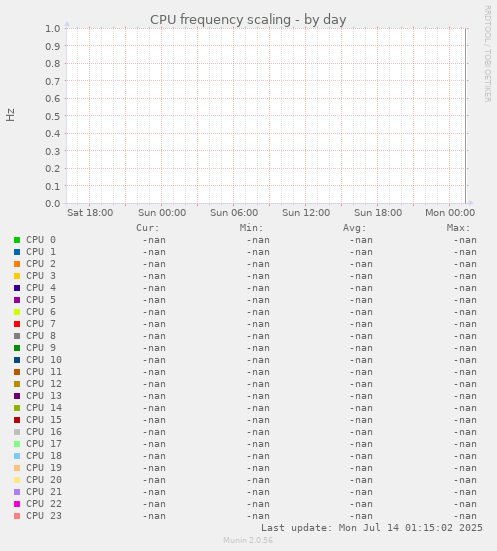The image size is (497, 551).
Task: Click the red CPU 7 color swatch
Action: 17,324
